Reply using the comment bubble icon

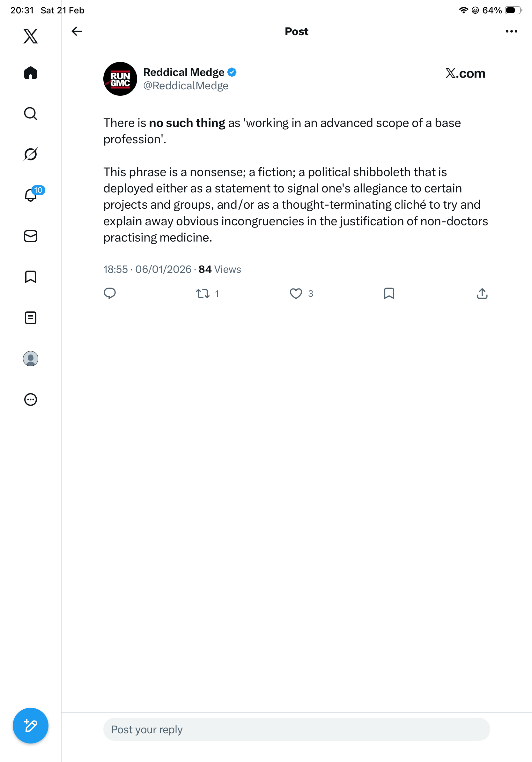[x=110, y=294]
